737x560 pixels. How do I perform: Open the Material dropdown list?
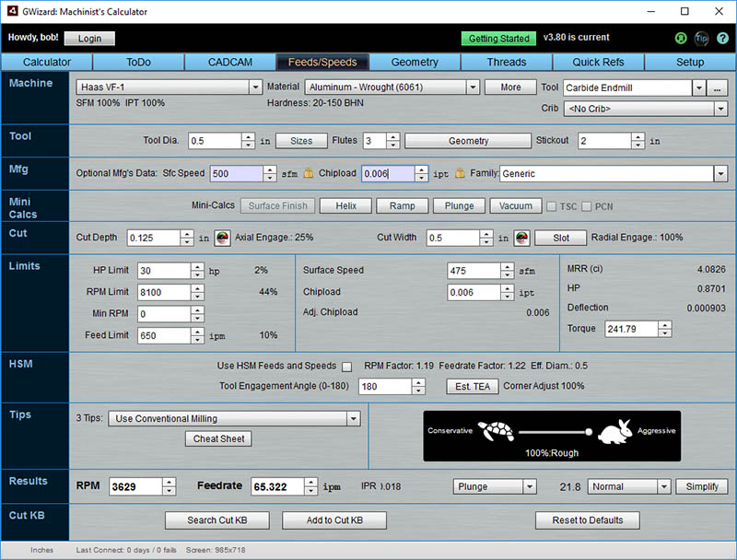pyautogui.click(x=474, y=87)
